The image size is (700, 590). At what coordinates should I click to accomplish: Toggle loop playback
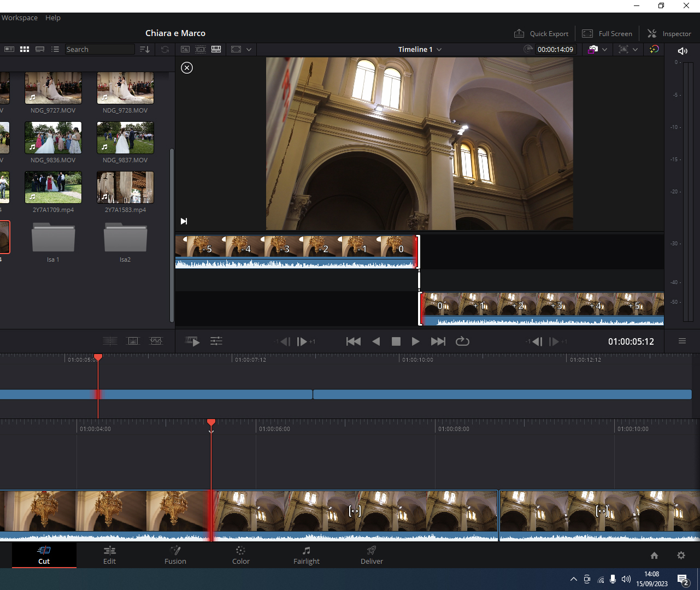[462, 341]
